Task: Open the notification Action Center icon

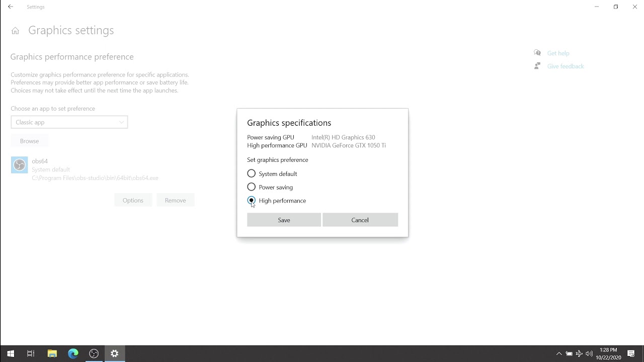Action: coord(631,353)
